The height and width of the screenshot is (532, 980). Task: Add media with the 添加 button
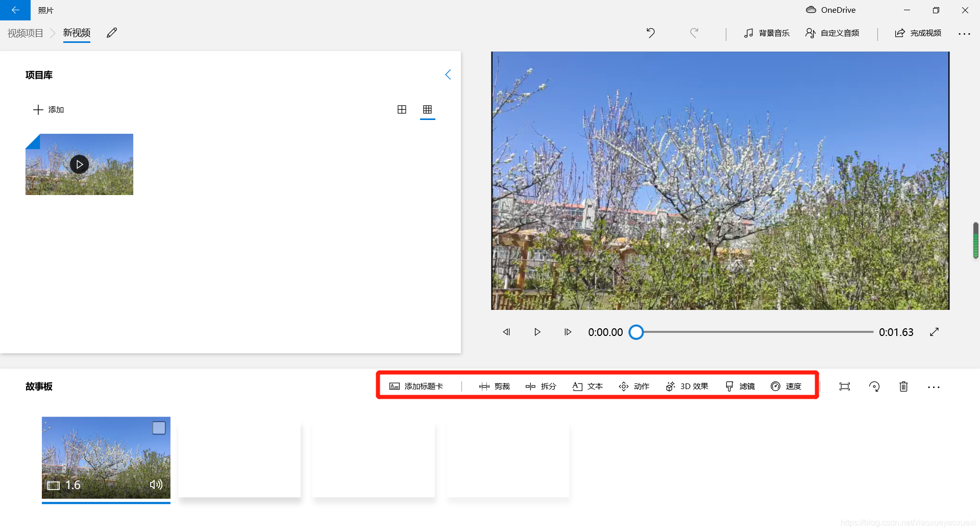tap(48, 110)
